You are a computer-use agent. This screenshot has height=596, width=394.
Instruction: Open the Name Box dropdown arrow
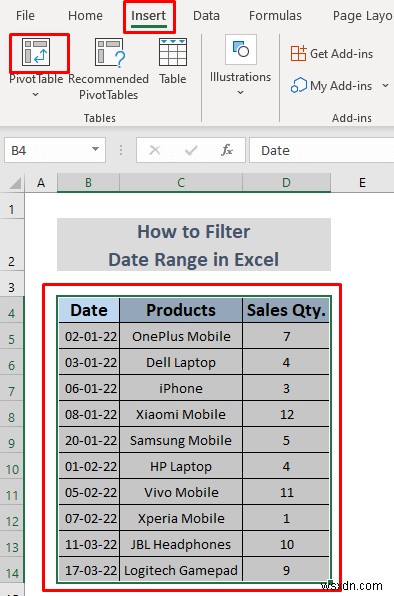click(x=95, y=149)
